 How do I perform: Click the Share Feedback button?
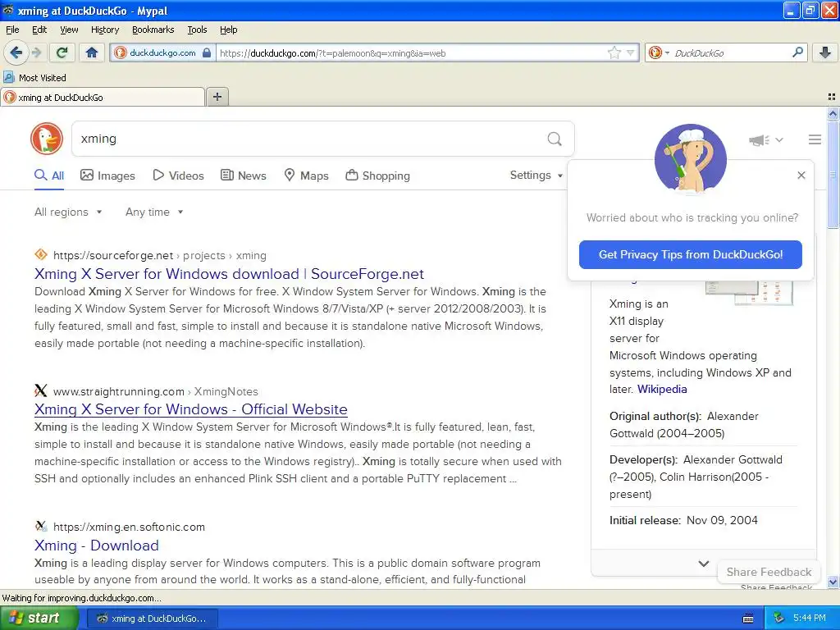[x=769, y=572]
